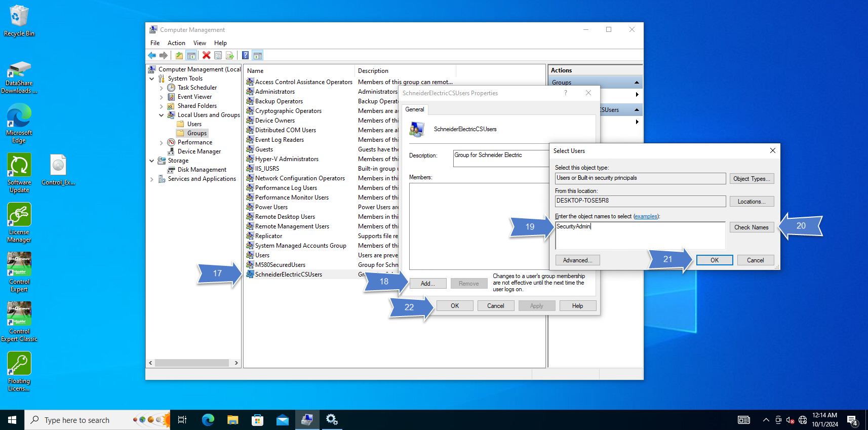Collapse the System Tools tree node
Image resolution: width=868 pixels, height=430 pixels.
(151, 79)
